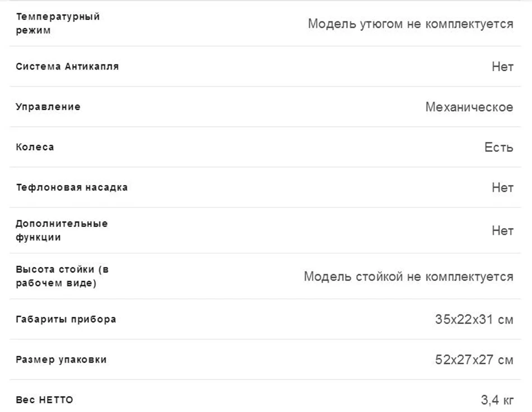This screenshot has width=532, height=412.
Task: Click the 'Колеса' label
Action: pos(35,147)
